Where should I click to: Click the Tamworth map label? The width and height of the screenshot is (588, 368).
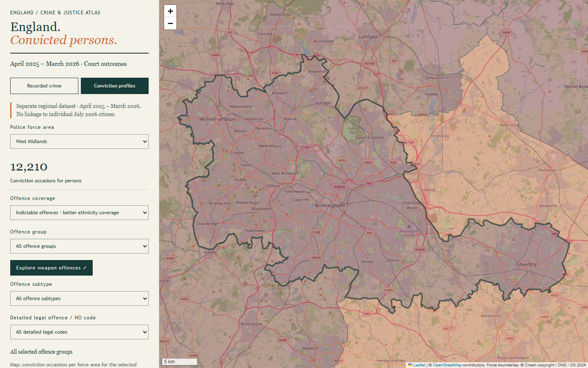click(434, 78)
